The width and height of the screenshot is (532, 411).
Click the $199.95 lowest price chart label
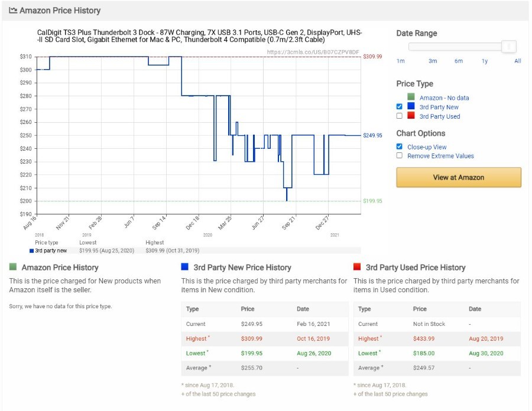tap(372, 201)
